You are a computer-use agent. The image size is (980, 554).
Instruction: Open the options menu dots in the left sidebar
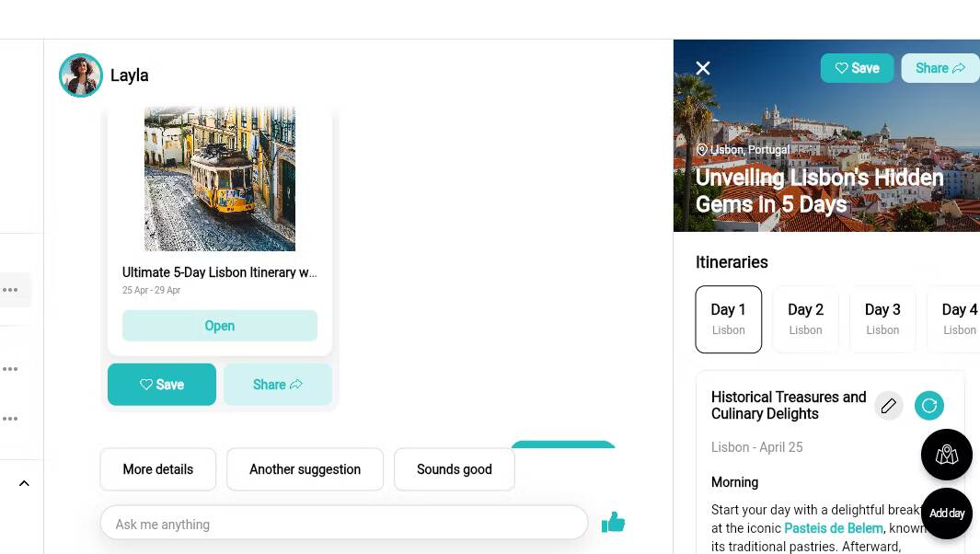(x=10, y=290)
